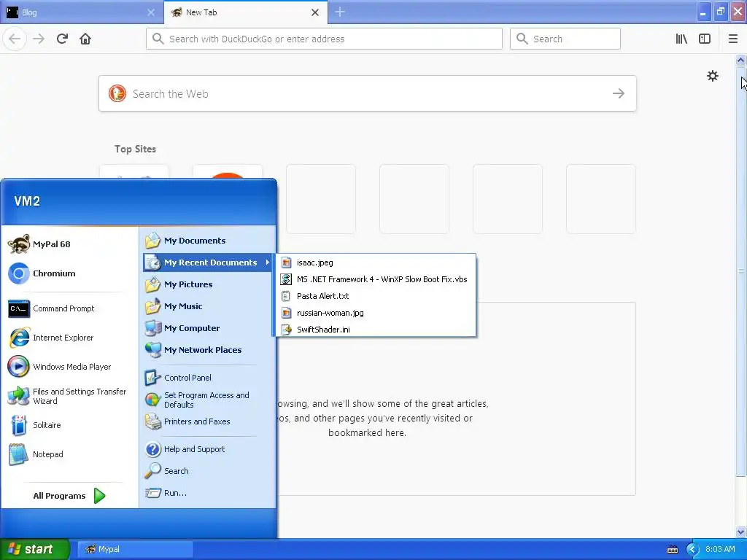Open a new tab with plus icon
Image resolution: width=747 pixels, height=560 pixels.
pyautogui.click(x=340, y=12)
